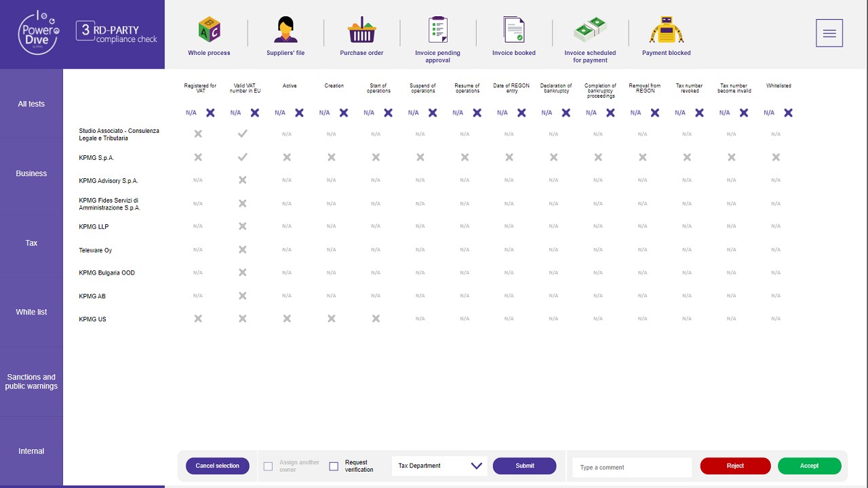This screenshot has height=488, width=868.
Task: Toggle N/A filter under Creation column
Action: pyautogui.click(x=324, y=113)
